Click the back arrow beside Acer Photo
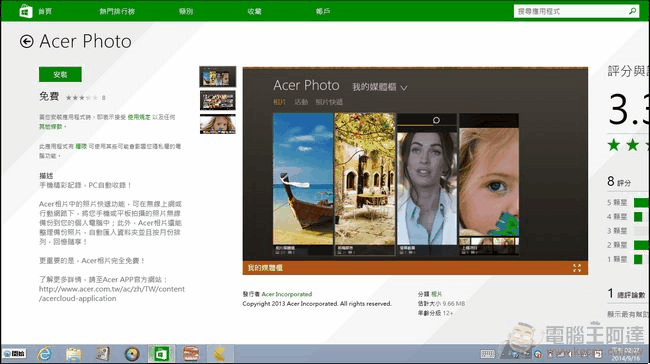Screen dimensions: 650x364 pyautogui.click(x=27, y=41)
